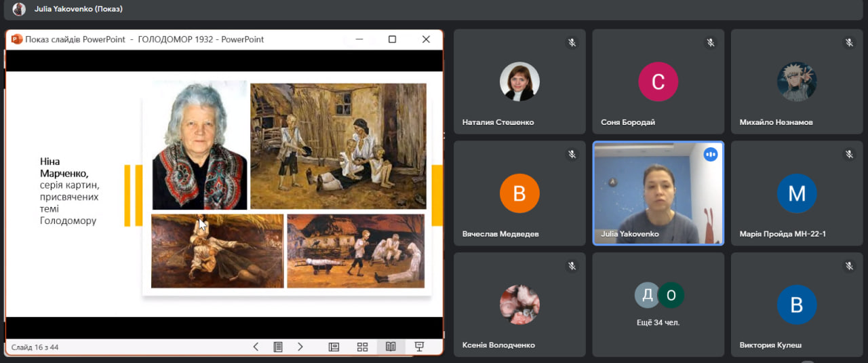This screenshot has height=363, width=868.
Task: Click muted mic icon on Соня Бородай tile
Action: point(711,43)
